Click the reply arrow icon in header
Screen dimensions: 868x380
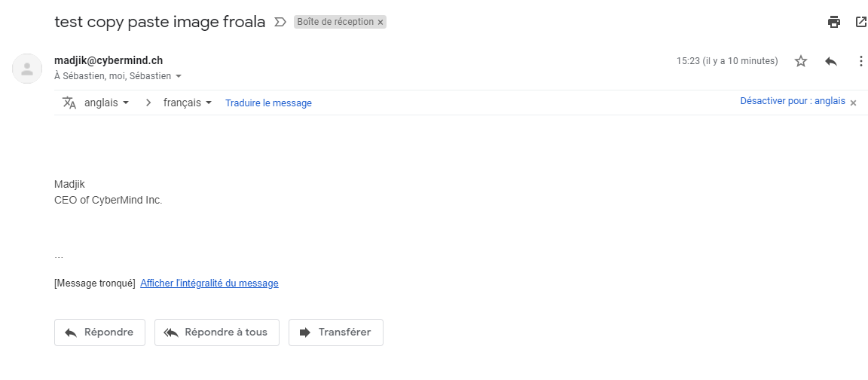pos(831,61)
